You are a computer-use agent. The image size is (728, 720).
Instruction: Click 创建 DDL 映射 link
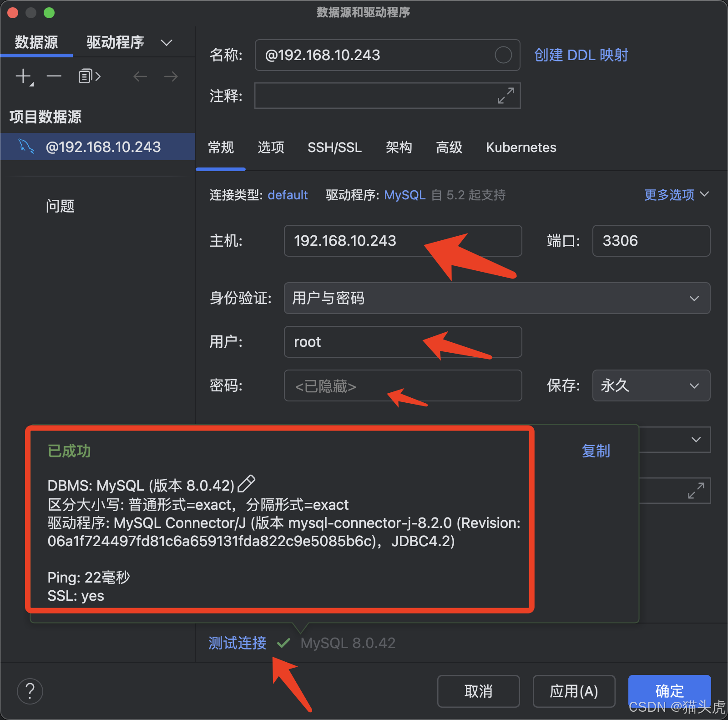pos(581,55)
